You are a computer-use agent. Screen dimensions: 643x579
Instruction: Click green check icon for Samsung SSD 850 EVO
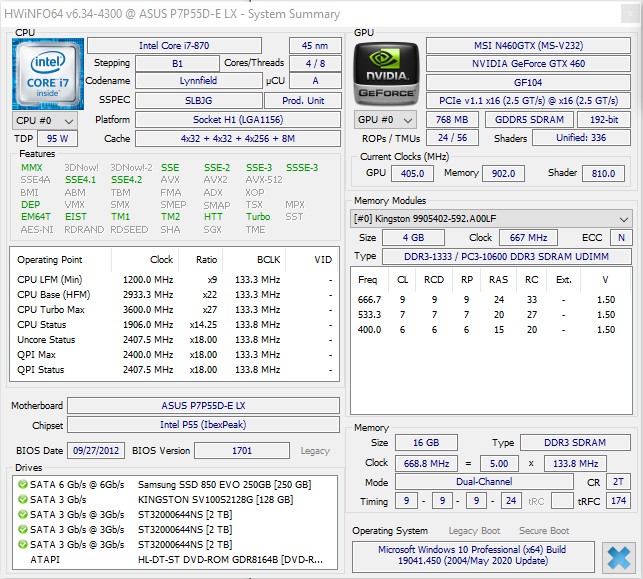(23, 484)
